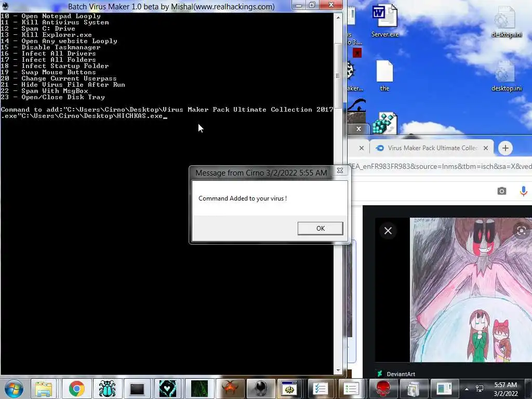Open the gear window app in taskbar

pyautogui.click(x=289, y=389)
